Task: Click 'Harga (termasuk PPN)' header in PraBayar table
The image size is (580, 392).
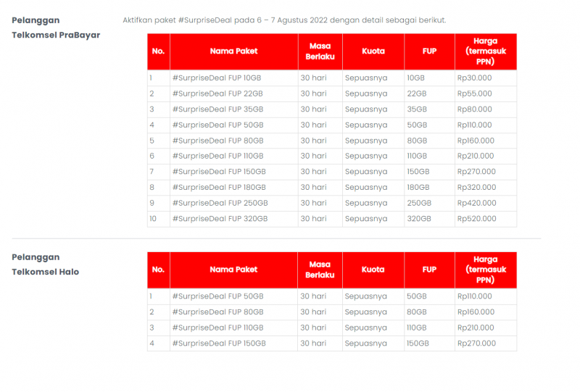Action: pyautogui.click(x=486, y=51)
